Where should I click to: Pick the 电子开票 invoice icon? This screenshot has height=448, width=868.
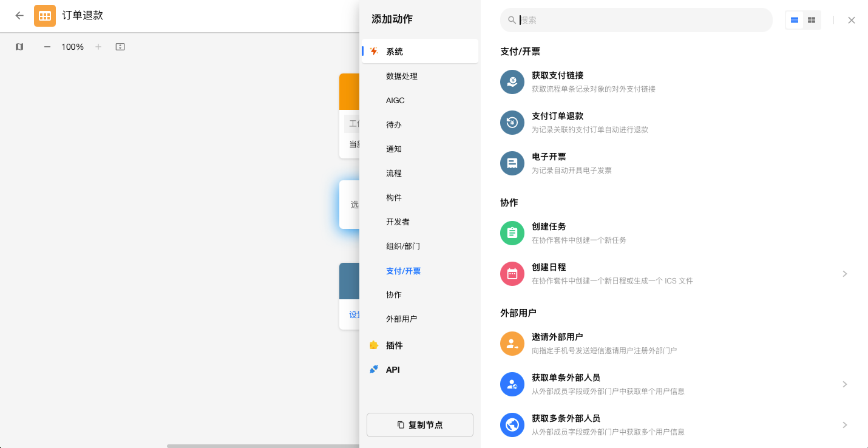pyautogui.click(x=512, y=163)
